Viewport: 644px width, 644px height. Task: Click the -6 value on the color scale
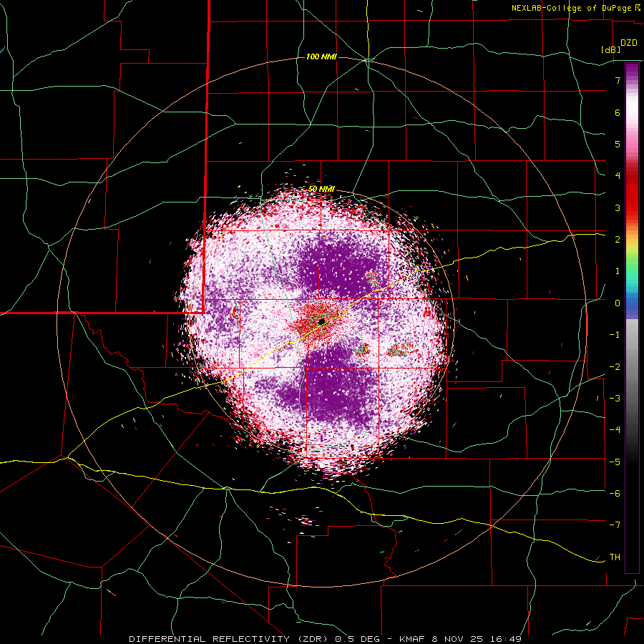pos(615,494)
